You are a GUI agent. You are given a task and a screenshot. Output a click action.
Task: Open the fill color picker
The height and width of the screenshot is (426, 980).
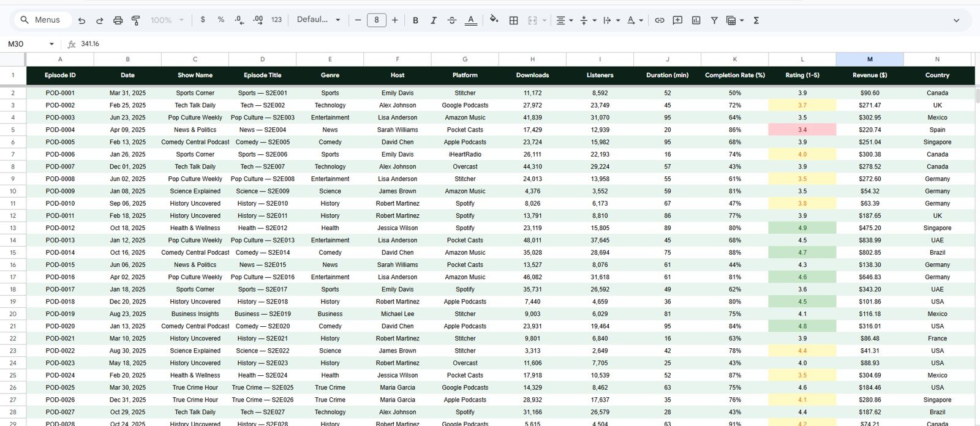pyautogui.click(x=494, y=20)
